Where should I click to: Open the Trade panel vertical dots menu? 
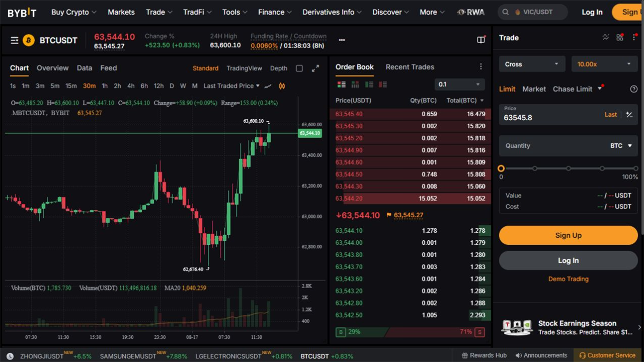(634, 37)
